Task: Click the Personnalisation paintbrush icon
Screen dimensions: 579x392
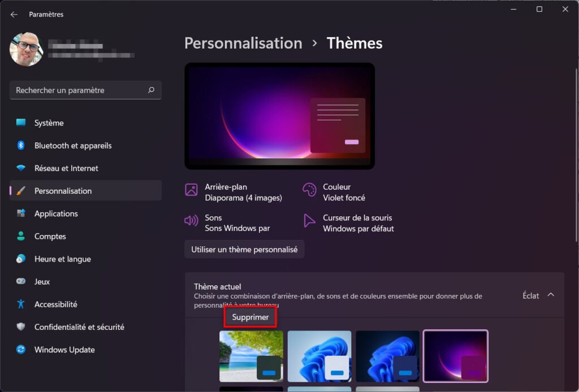Action: pos(21,191)
